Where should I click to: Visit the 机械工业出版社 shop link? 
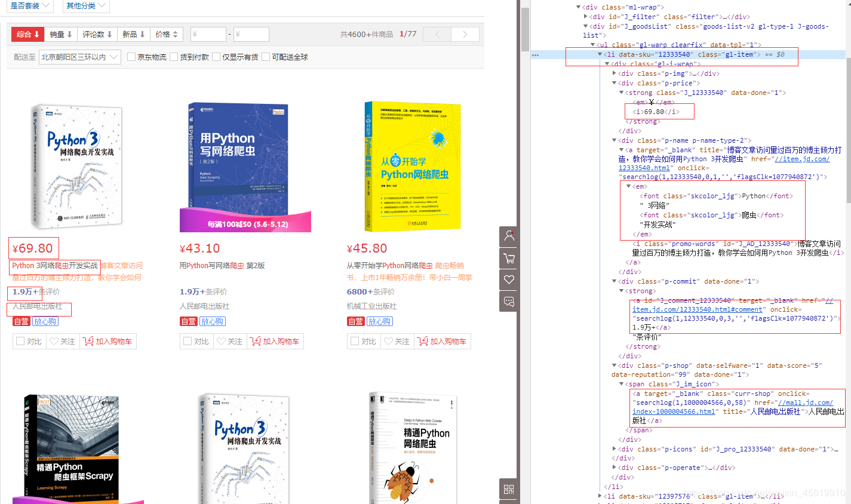(372, 306)
